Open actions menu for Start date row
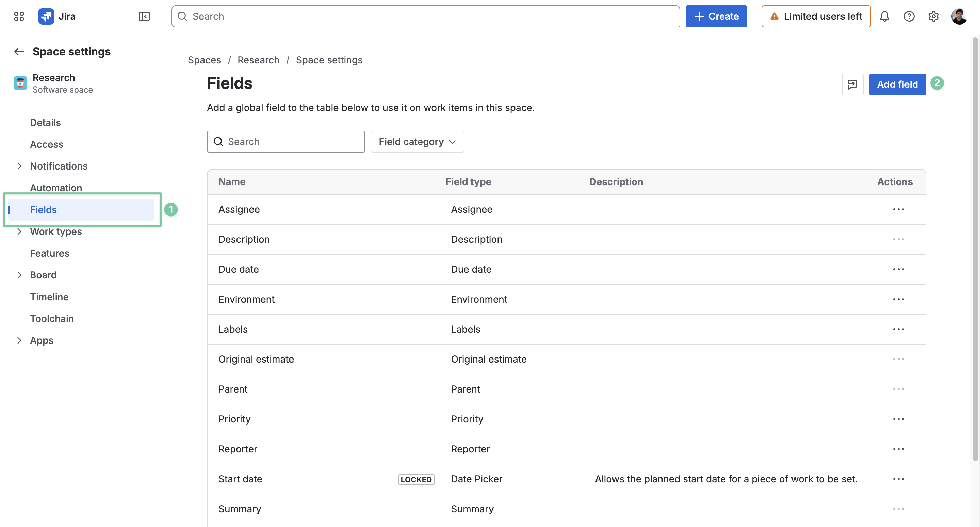This screenshot has width=980, height=527. (x=898, y=479)
